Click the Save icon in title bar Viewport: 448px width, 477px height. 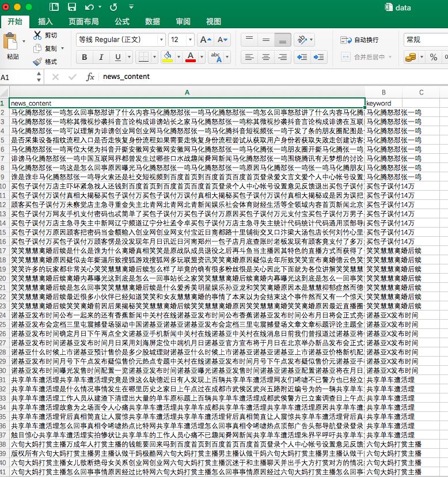coord(72,7)
